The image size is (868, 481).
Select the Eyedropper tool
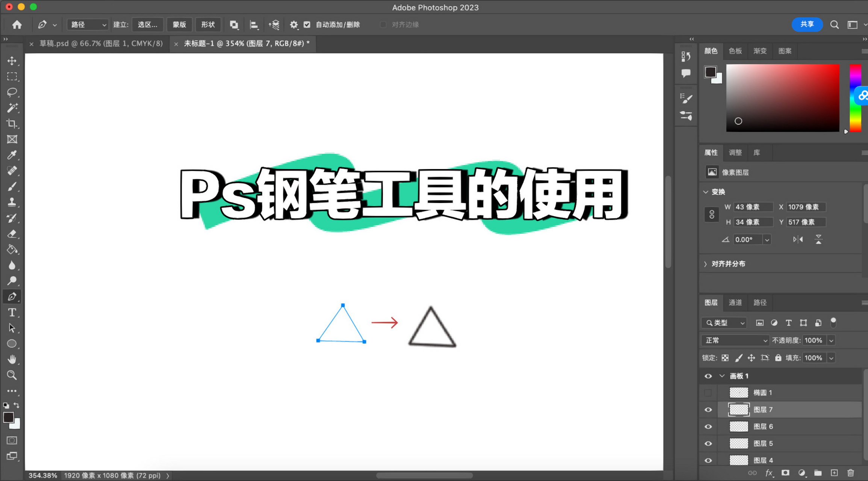[12, 155]
